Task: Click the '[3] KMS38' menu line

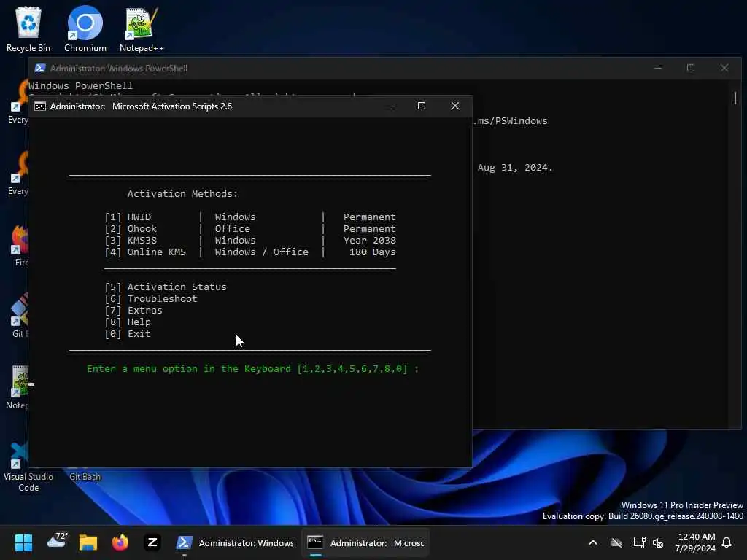Action: (x=250, y=240)
